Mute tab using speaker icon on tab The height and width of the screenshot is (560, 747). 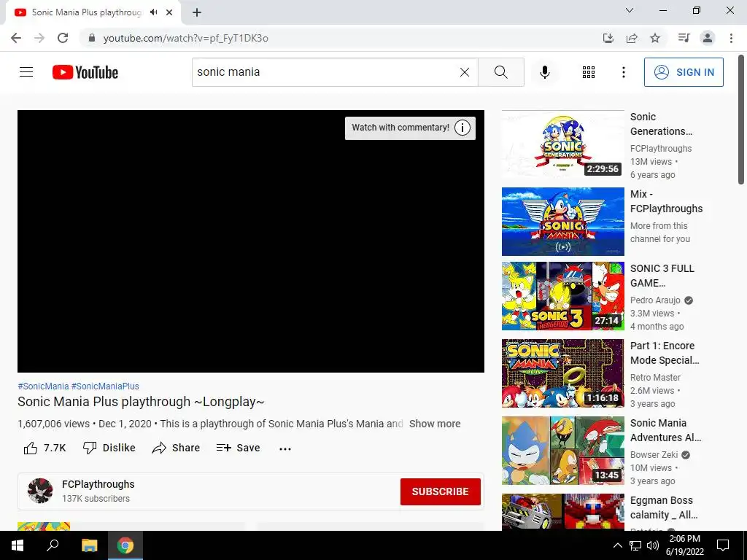pyautogui.click(x=153, y=12)
